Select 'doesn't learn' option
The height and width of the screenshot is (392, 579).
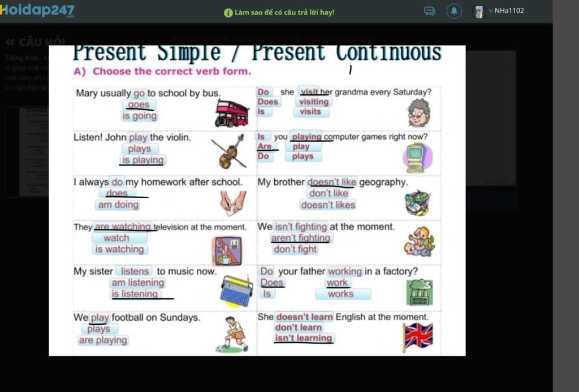coord(305,317)
